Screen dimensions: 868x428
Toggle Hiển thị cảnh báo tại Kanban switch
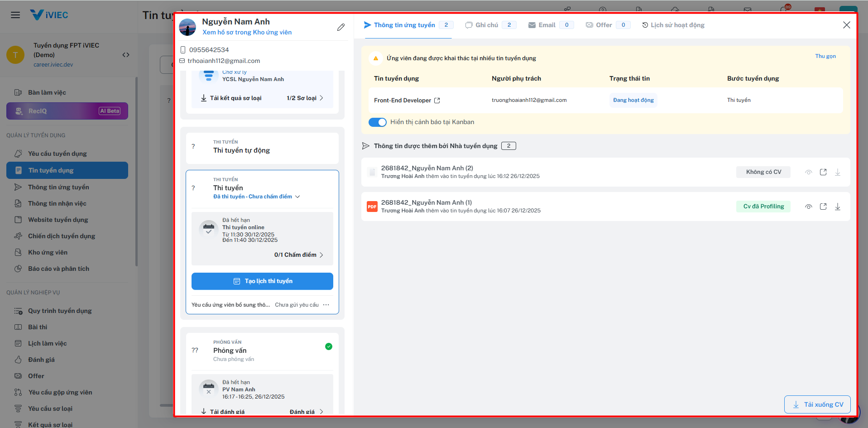(377, 122)
